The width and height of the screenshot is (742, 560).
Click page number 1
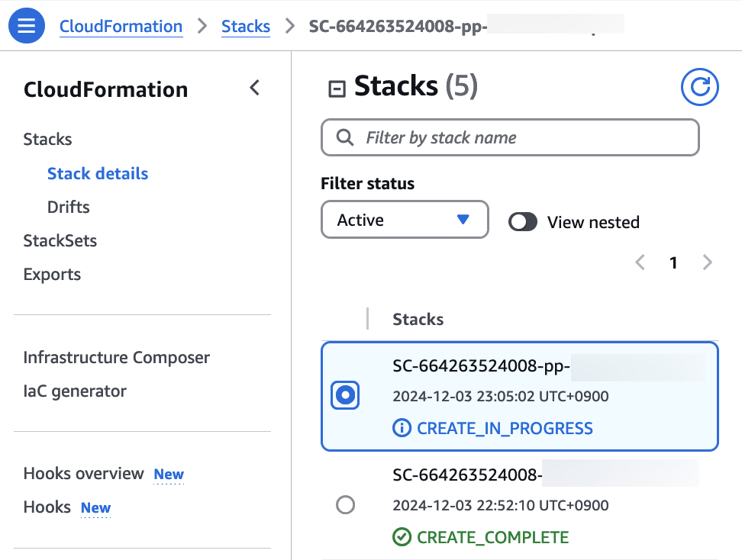pos(673,262)
